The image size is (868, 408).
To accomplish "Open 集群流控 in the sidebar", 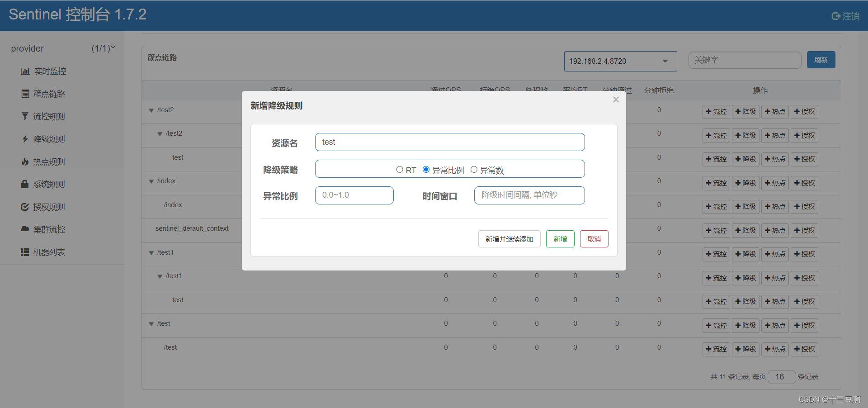I will 43,229.
